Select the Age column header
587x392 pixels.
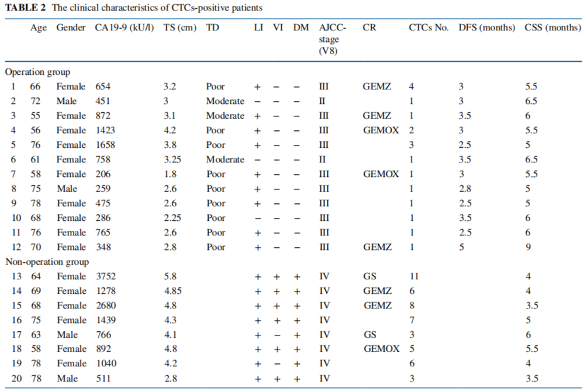click(x=39, y=27)
